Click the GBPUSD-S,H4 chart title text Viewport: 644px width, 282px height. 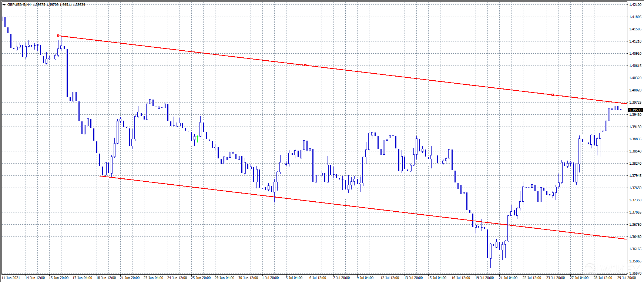[x=19, y=5]
